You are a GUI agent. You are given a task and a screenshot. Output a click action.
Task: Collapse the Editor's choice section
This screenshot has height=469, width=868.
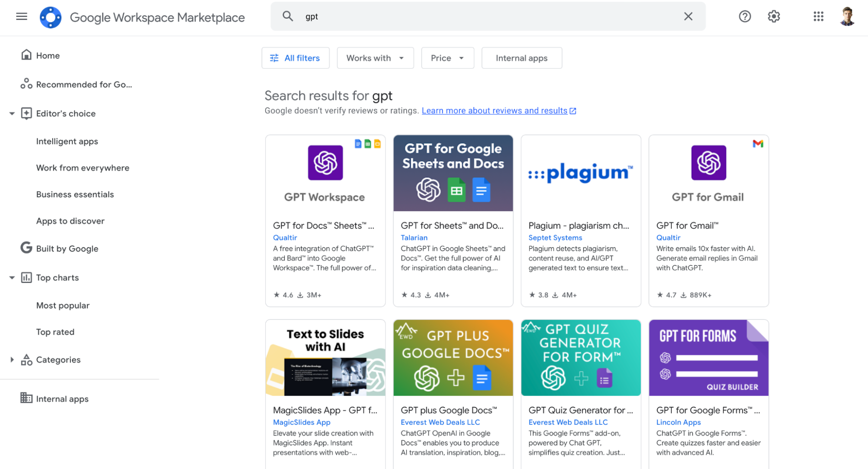coord(12,114)
